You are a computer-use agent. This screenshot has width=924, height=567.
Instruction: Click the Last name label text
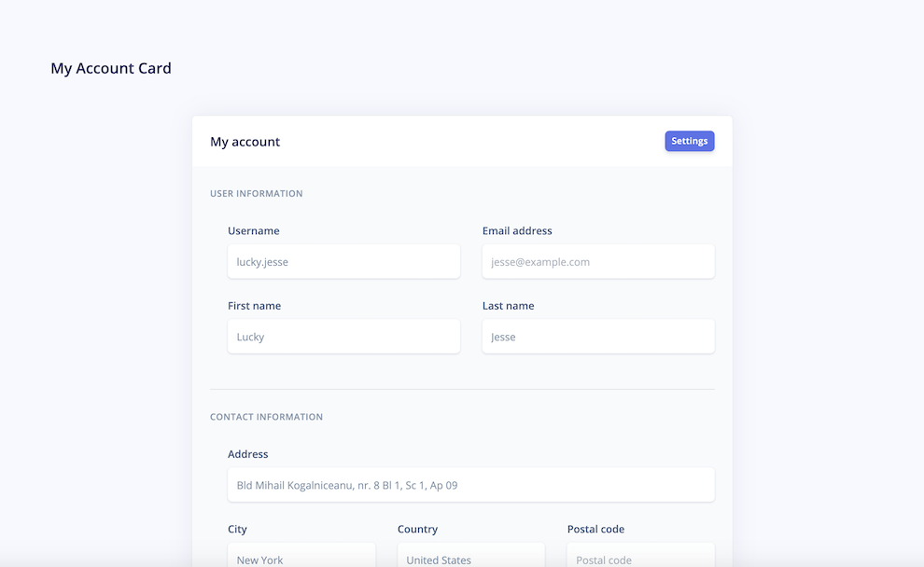click(x=508, y=305)
